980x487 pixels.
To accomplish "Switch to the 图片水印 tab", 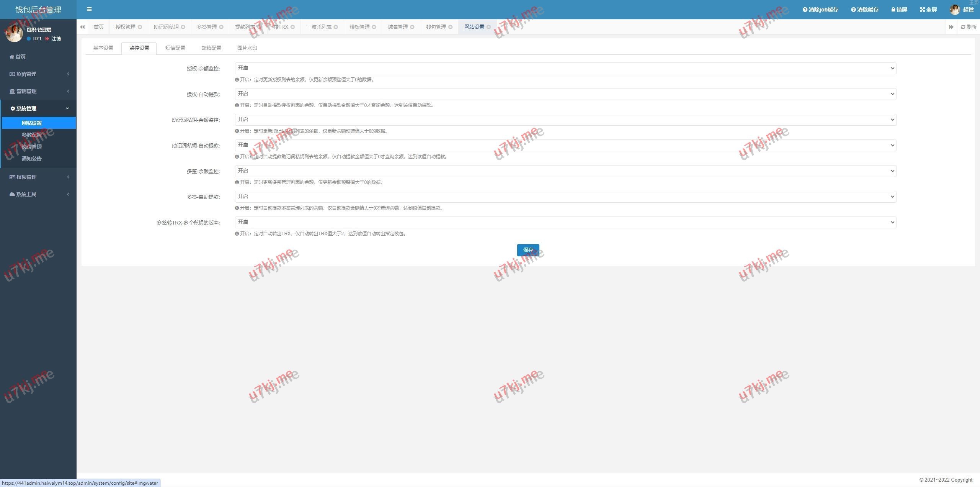I will (x=247, y=48).
